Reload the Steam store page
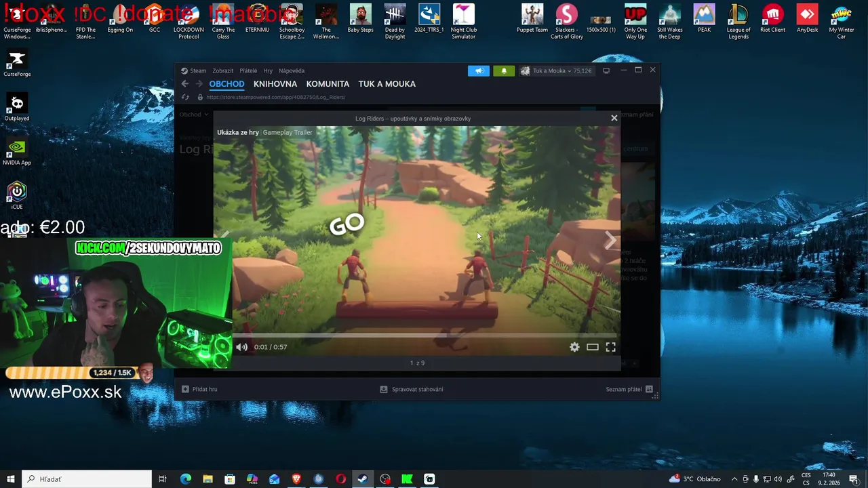868x488 pixels. [185, 97]
